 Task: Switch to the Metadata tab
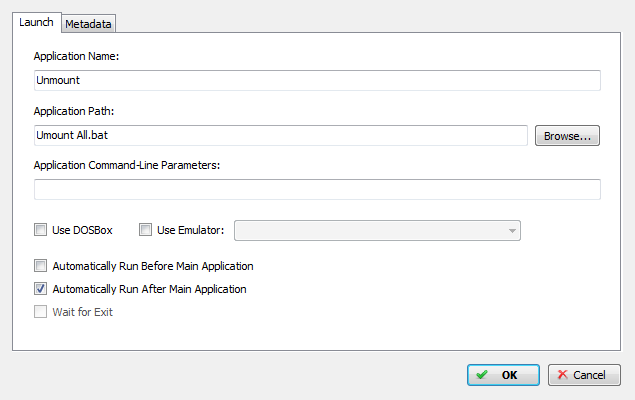(x=88, y=24)
